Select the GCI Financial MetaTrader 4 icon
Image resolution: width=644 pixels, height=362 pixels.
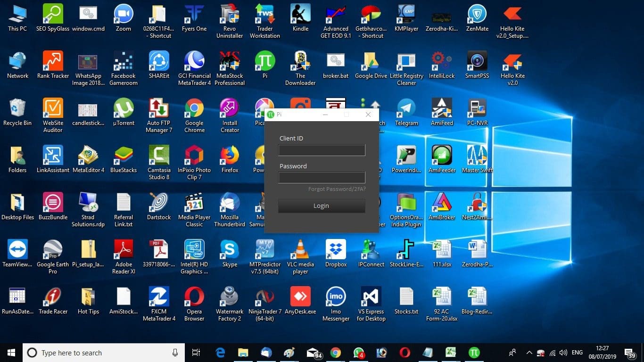[x=194, y=68]
